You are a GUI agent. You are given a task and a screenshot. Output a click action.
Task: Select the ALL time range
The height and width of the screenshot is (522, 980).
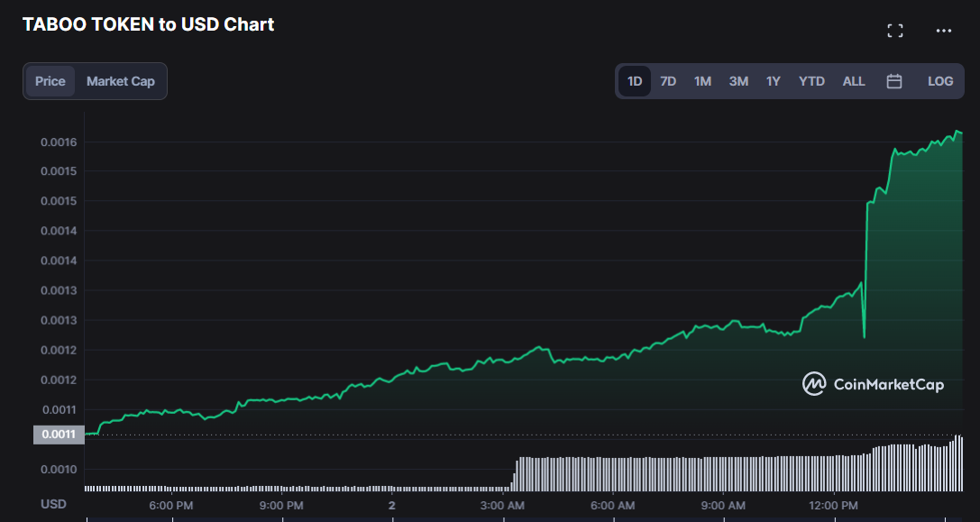tap(854, 81)
